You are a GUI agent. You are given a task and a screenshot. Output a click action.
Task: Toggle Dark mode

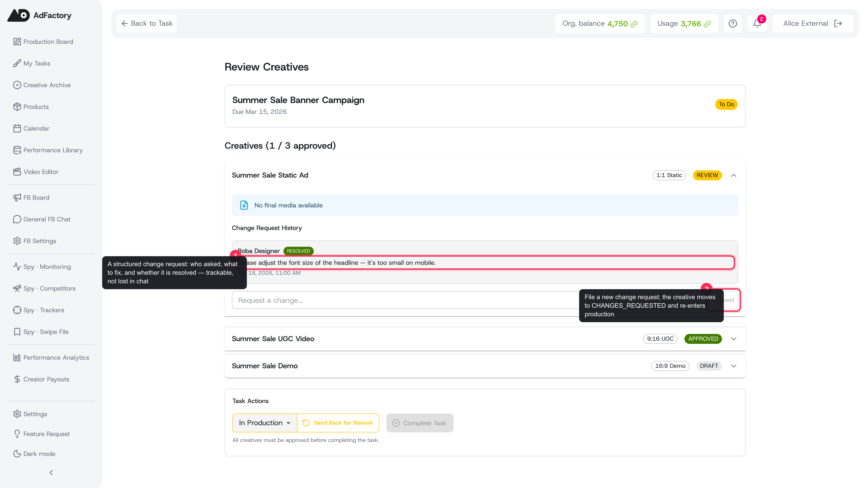(x=34, y=454)
